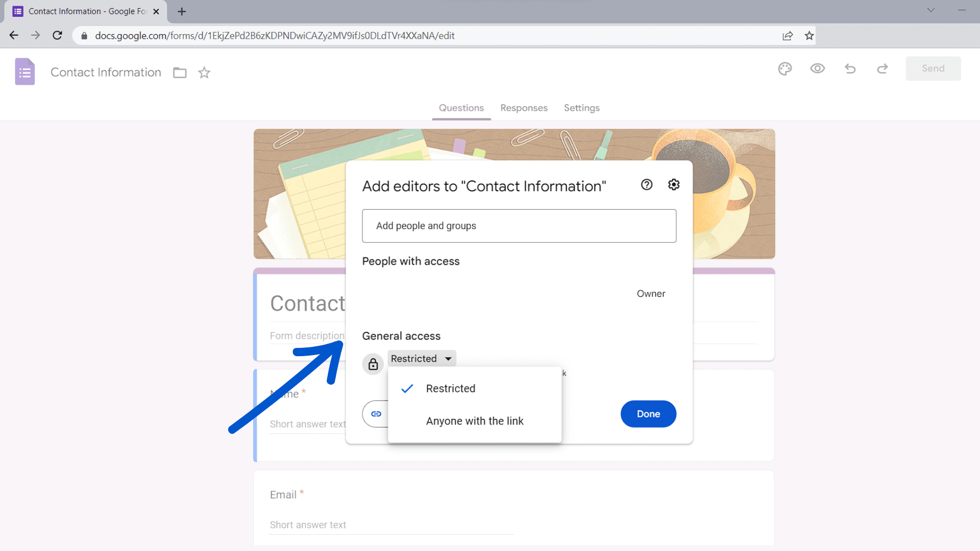The width and height of the screenshot is (980, 551).
Task: Click the Done button
Action: pyautogui.click(x=648, y=413)
